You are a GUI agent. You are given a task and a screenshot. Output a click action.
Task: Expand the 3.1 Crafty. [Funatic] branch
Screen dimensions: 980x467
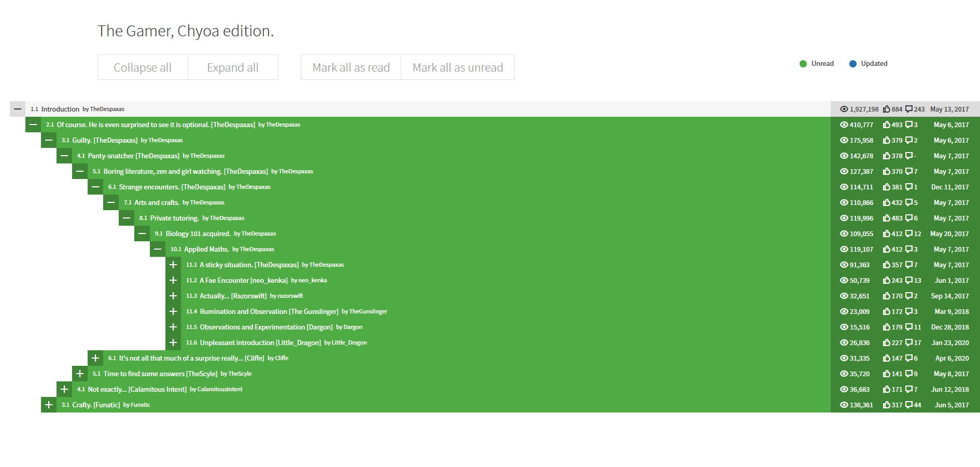coord(49,405)
